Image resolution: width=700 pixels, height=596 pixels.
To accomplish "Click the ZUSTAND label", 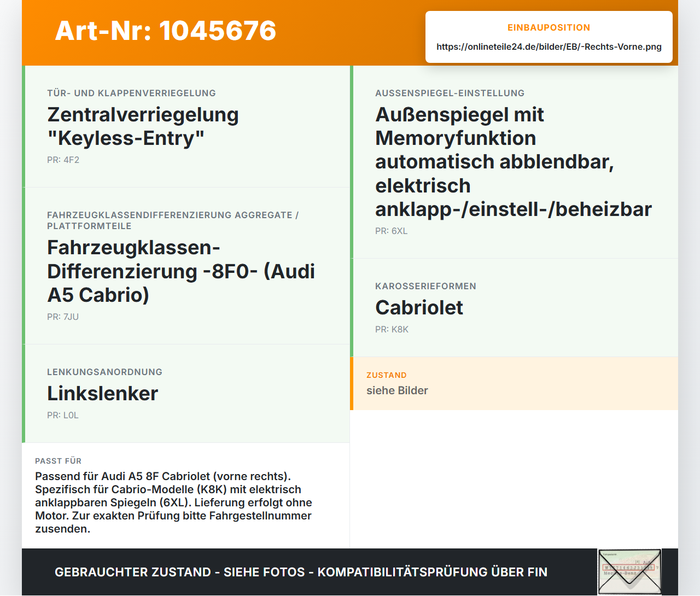I will 387,375.
